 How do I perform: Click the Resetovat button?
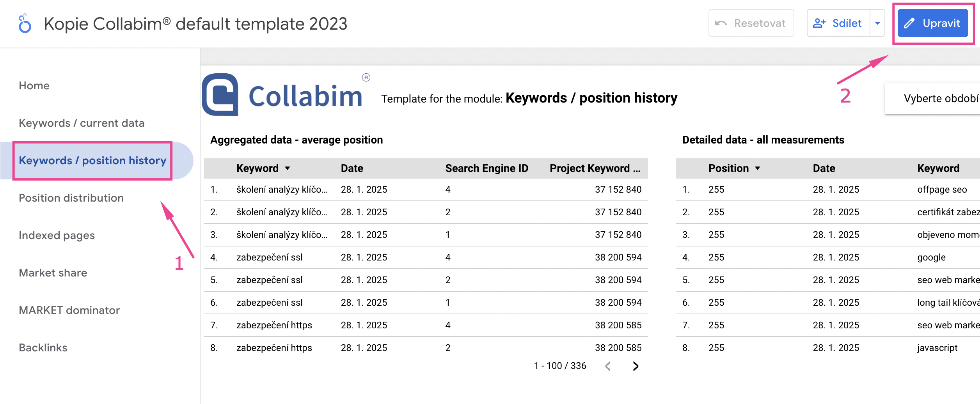click(751, 23)
